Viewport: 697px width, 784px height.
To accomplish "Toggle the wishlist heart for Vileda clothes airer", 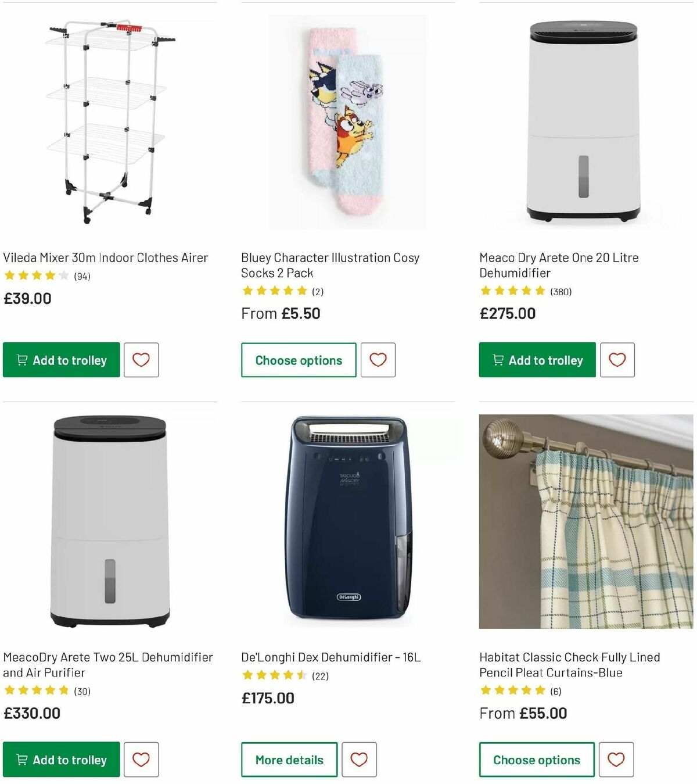I will point(142,360).
